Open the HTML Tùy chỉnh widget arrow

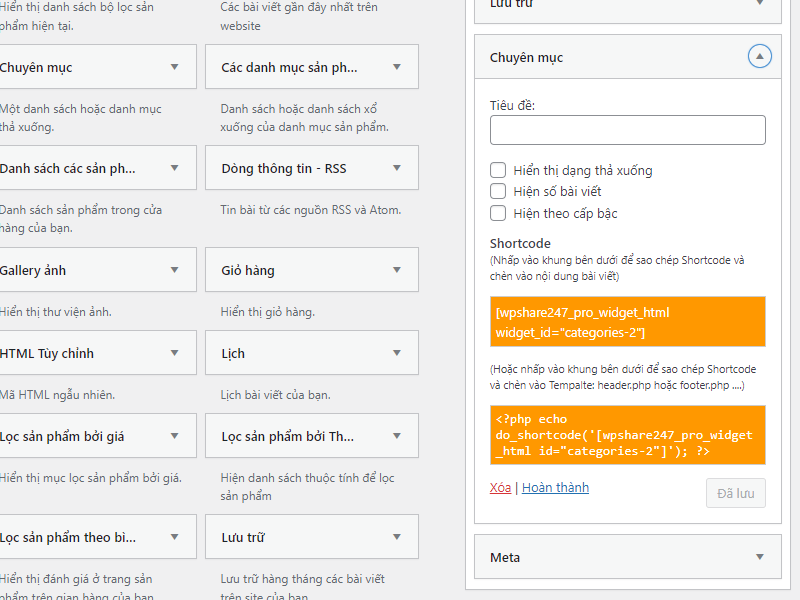click(x=175, y=353)
